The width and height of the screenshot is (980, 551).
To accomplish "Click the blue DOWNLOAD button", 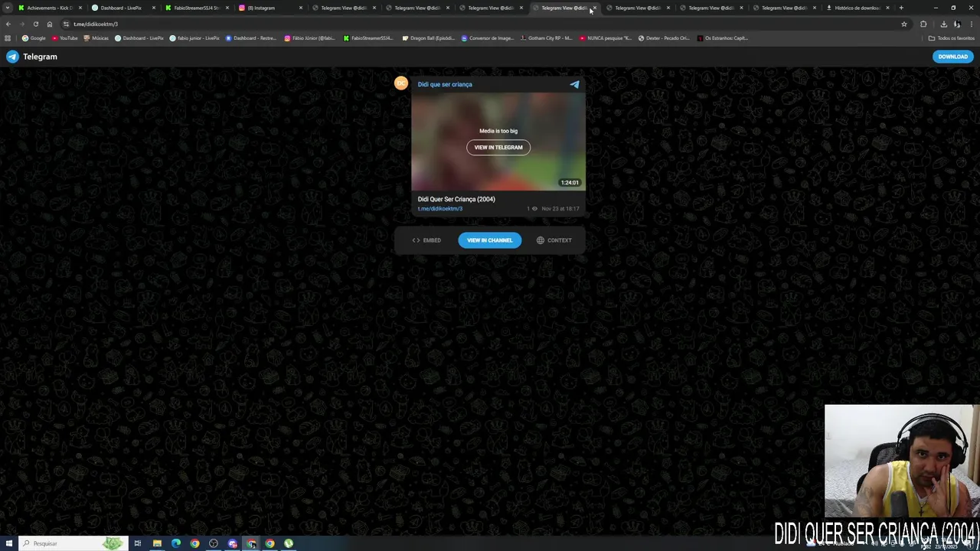I will [x=952, y=57].
